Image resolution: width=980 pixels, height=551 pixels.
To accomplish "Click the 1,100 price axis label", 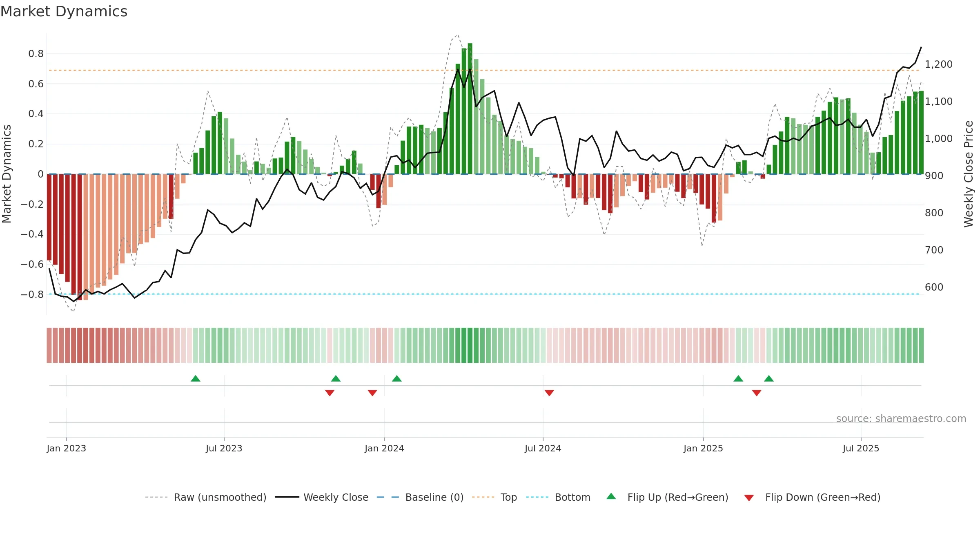I will point(939,101).
